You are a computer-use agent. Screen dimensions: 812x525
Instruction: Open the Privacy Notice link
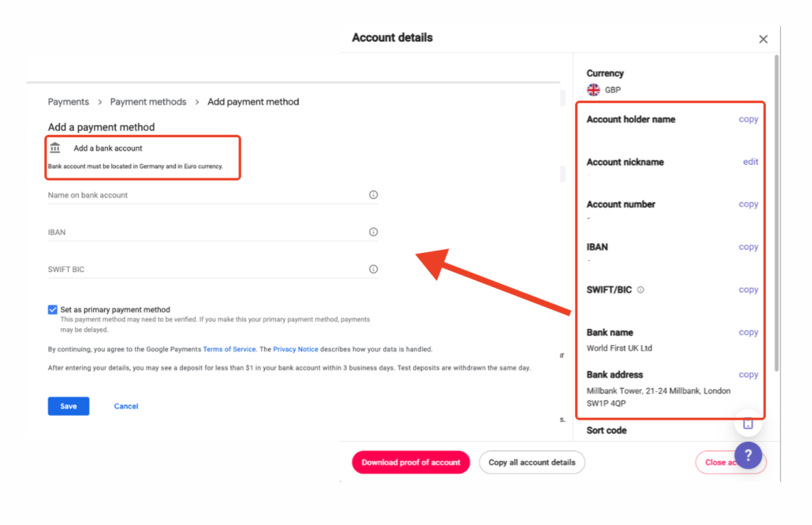tap(296, 349)
